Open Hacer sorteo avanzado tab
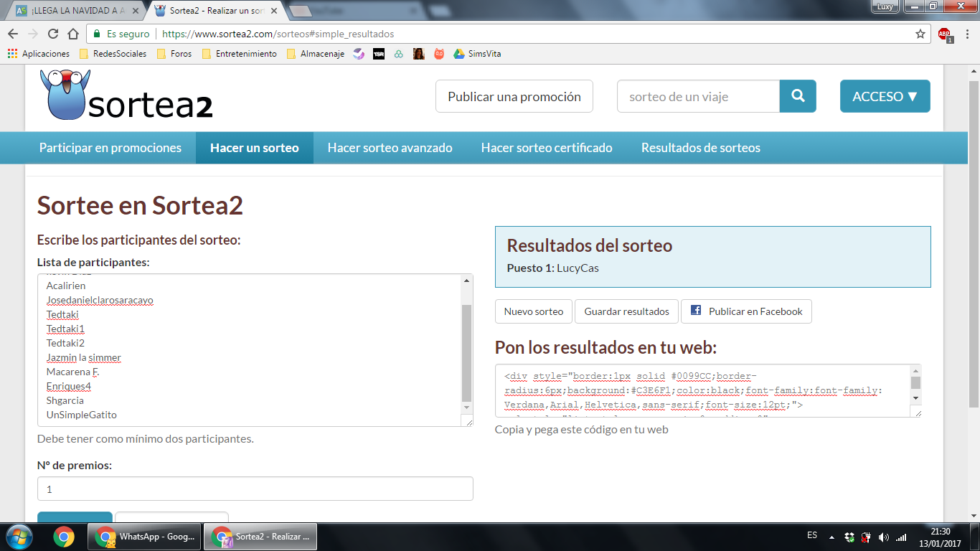Viewport: 980px width, 551px height. [390, 148]
